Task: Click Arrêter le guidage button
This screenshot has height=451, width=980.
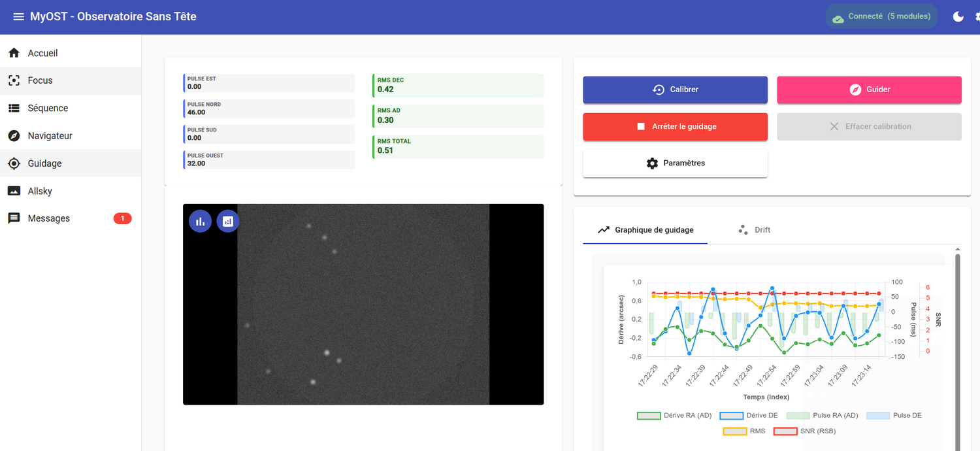Action: (675, 126)
